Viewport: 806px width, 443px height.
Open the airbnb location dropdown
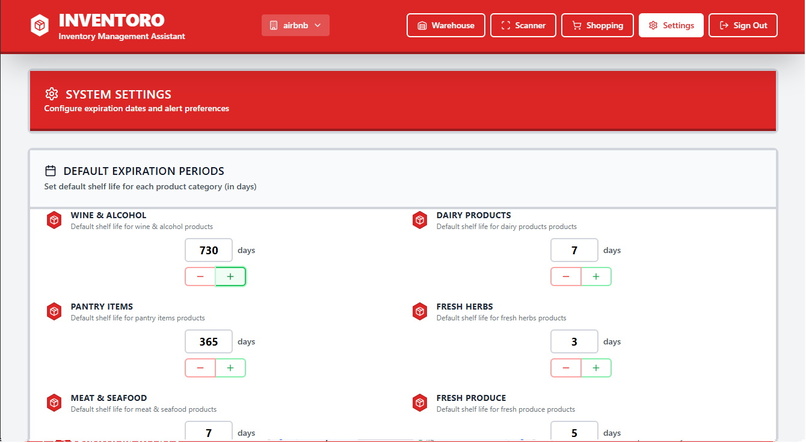296,25
